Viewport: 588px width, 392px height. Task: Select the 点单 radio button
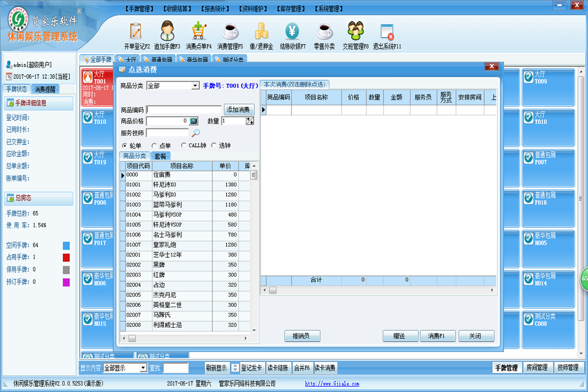click(154, 145)
